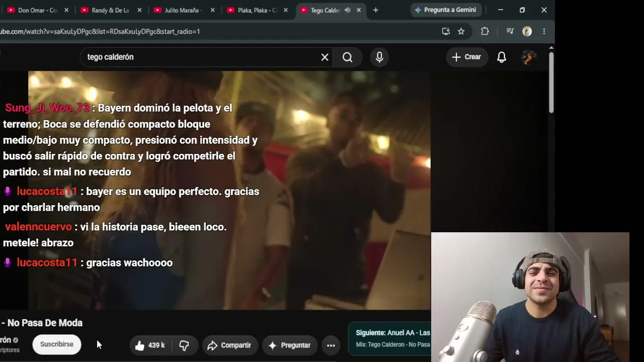The height and width of the screenshot is (362, 644).
Task: Bookmark this page with the star icon
Action: pyautogui.click(x=461, y=31)
